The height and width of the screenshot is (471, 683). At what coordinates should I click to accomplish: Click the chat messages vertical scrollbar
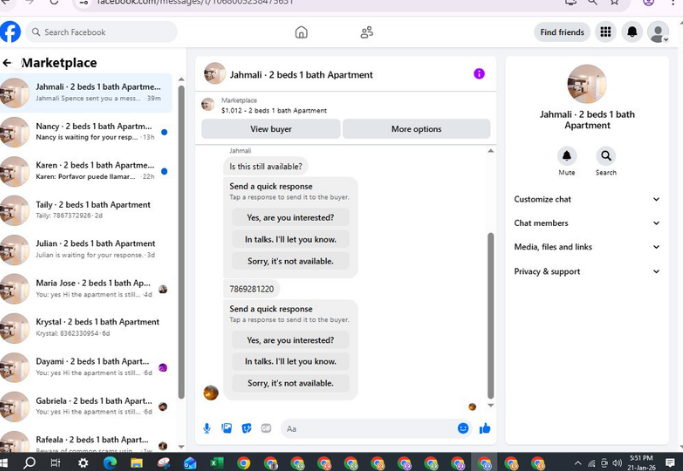click(490, 316)
